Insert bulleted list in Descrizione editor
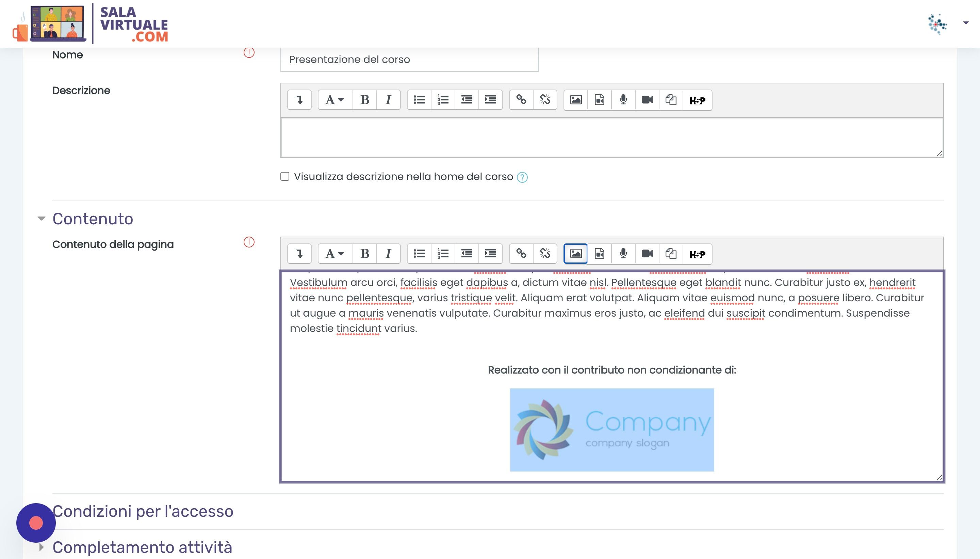The image size is (980, 559). coord(419,100)
